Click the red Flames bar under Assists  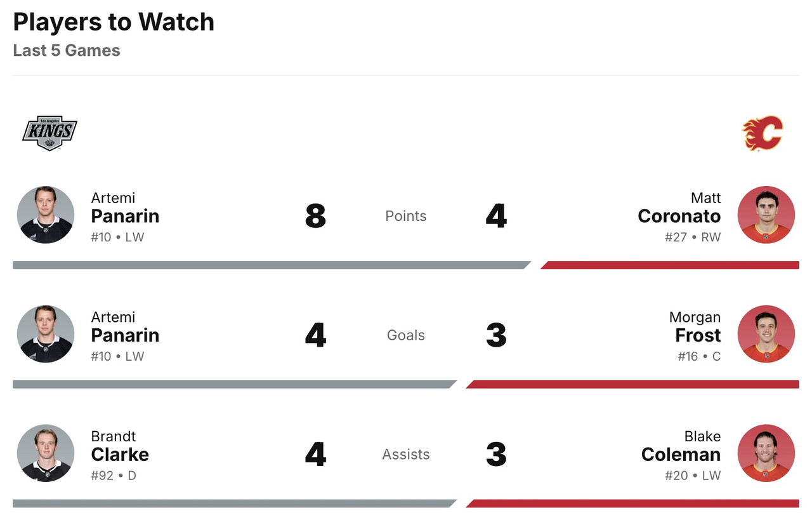pos(632,503)
